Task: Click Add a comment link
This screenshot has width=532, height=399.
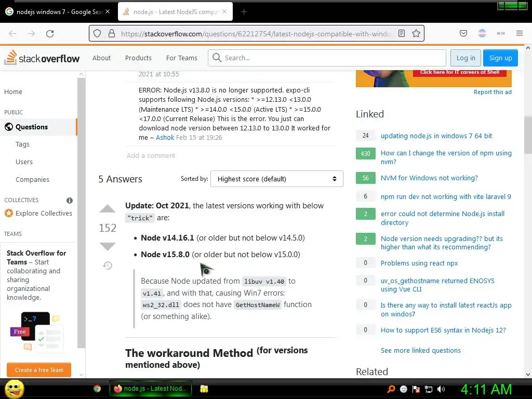Action: pyautogui.click(x=151, y=155)
